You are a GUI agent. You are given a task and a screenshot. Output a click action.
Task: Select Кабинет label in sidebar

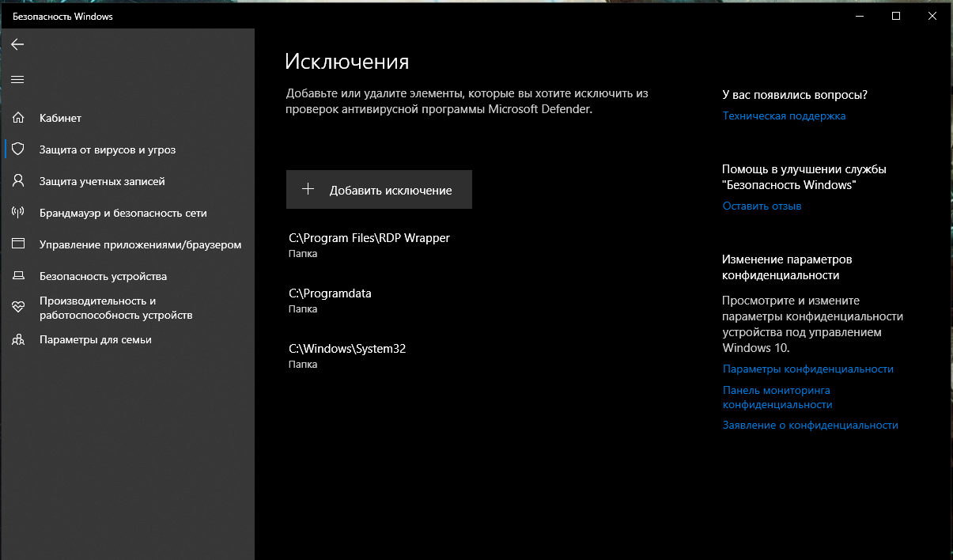click(60, 118)
